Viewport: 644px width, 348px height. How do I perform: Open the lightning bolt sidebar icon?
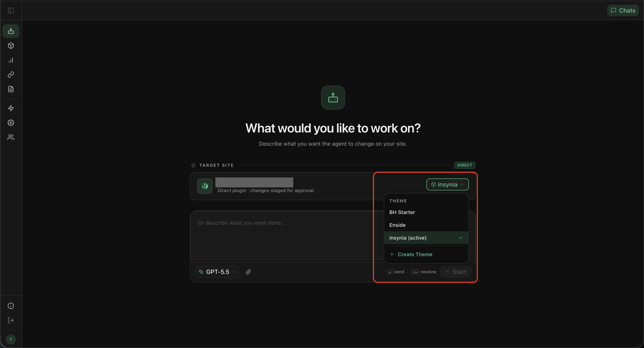pyautogui.click(x=11, y=108)
